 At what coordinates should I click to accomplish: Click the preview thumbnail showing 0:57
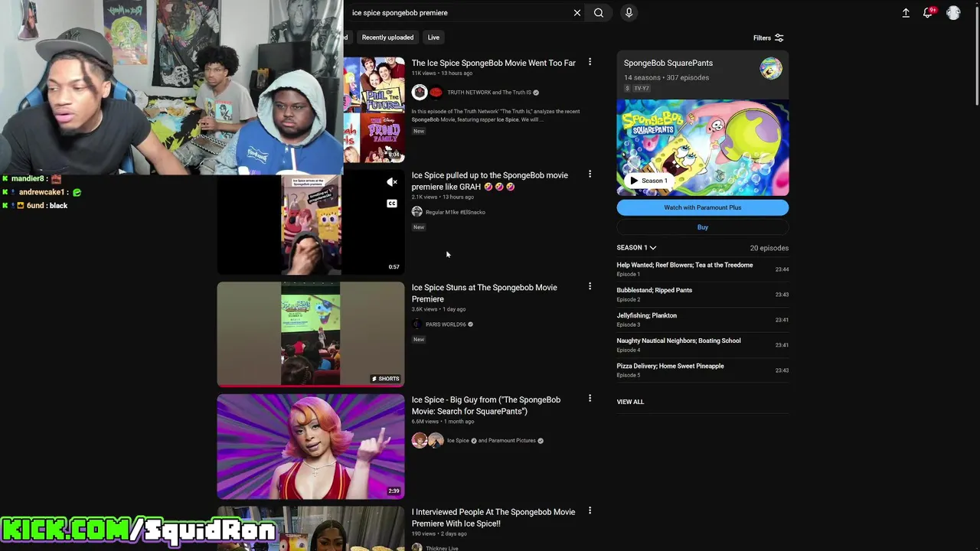(311, 224)
